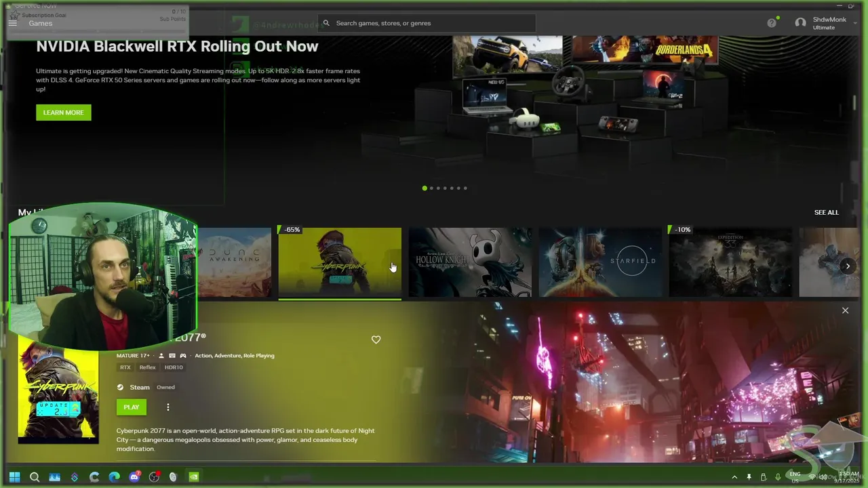The width and height of the screenshot is (868, 488).
Task: Open Microsoft Edge from the taskbar
Action: [x=114, y=477]
